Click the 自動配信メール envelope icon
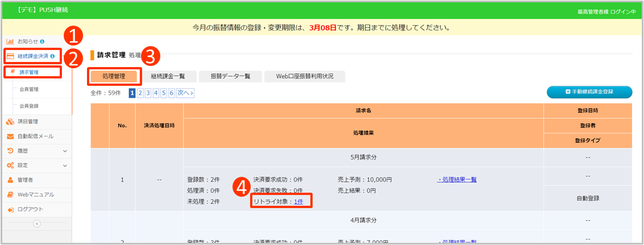The height and width of the screenshot is (245, 644). pyautogui.click(x=10, y=136)
